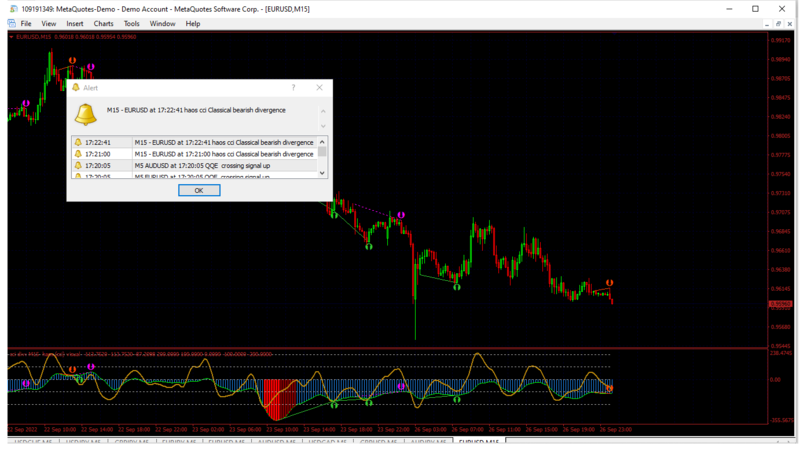Open the View menu
This screenshot has height=454, width=800.
click(x=48, y=23)
